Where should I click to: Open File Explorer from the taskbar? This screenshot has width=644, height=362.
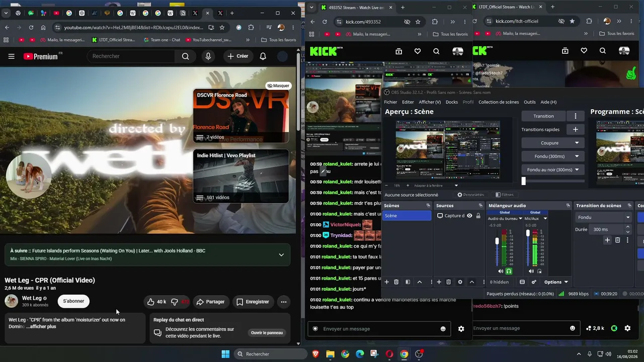click(x=331, y=354)
